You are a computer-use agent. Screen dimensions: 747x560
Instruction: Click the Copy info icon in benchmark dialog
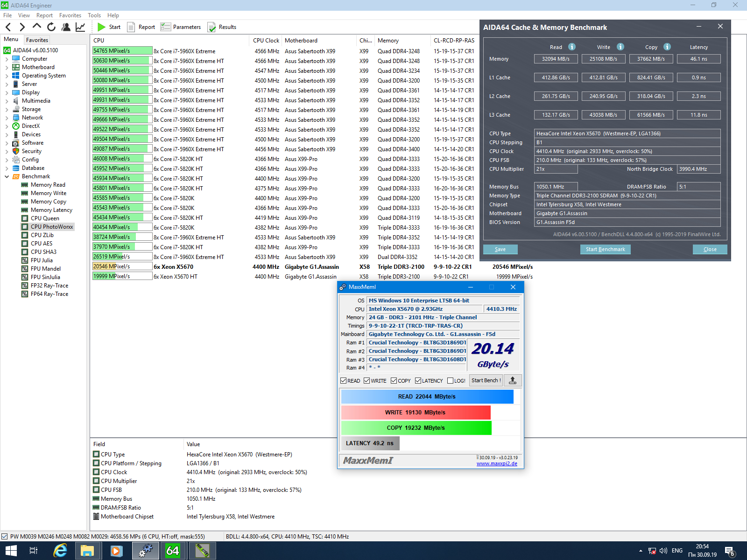(667, 47)
